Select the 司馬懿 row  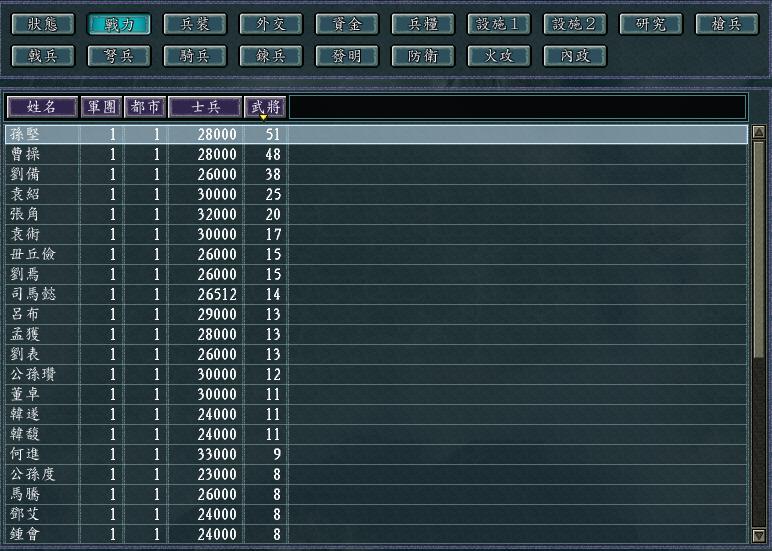pos(377,294)
